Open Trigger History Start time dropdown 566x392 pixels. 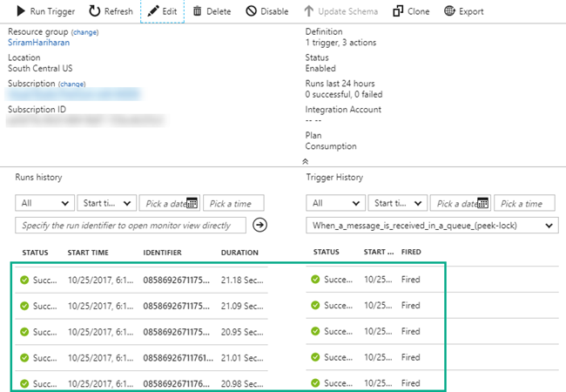pyautogui.click(x=398, y=203)
